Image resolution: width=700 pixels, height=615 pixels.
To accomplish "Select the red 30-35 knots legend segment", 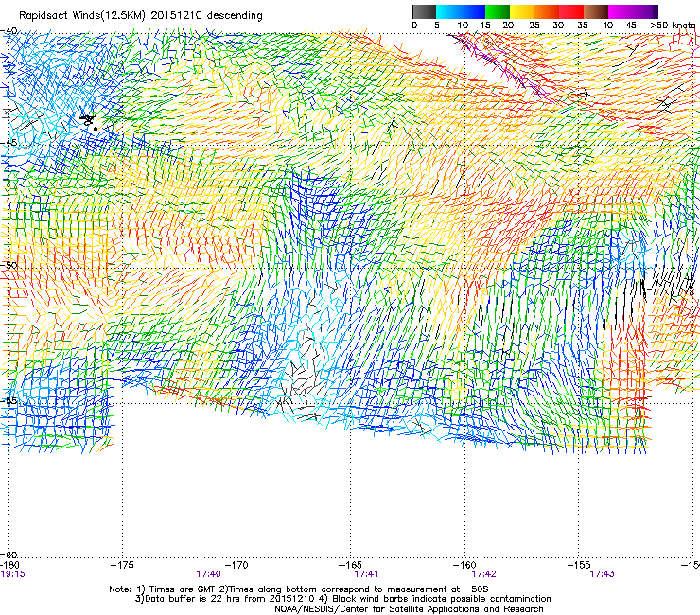I will [x=571, y=11].
